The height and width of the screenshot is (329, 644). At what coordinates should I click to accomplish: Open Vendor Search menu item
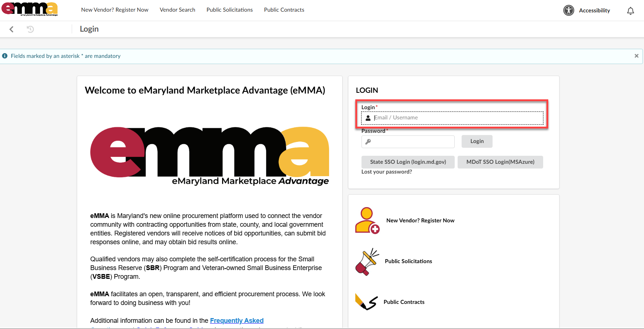click(177, 10)
